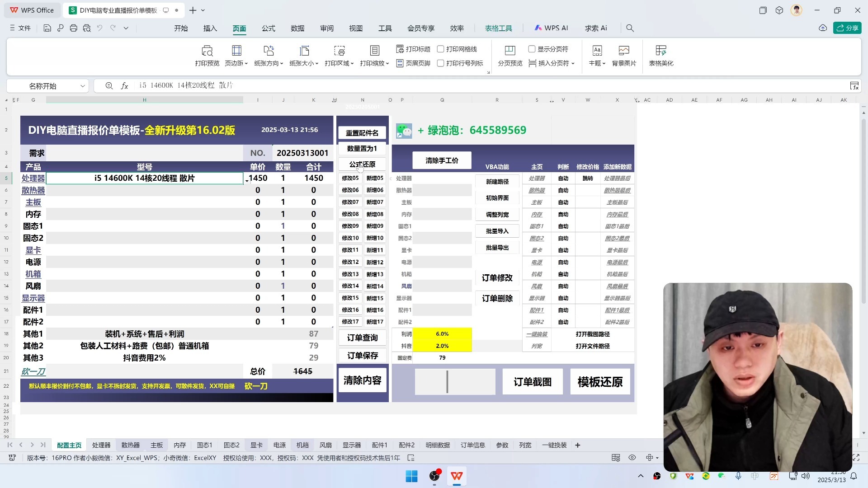Open the 背景图片 (background image) tool
868x488 pixels.
(624, 55)
